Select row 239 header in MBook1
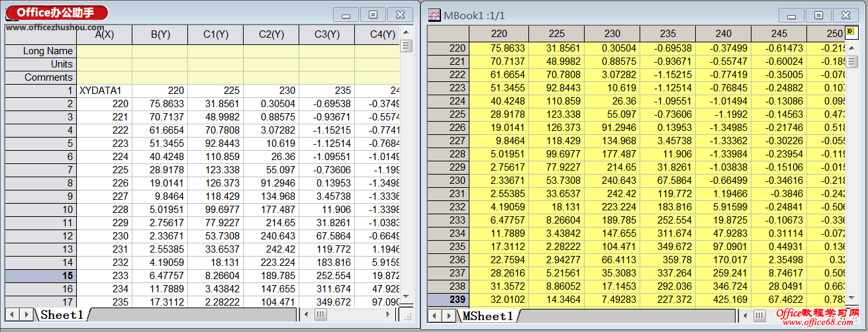 448,300
